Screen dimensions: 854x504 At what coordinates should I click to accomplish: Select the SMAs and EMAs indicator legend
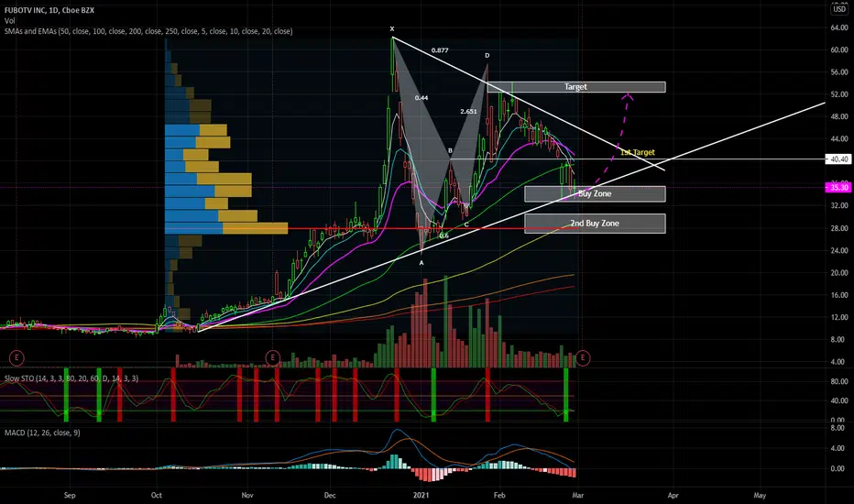click(148, 31)
